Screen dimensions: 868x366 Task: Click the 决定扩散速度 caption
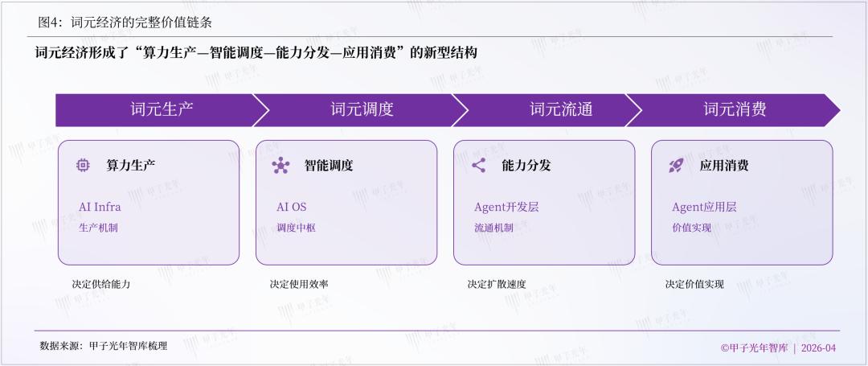[x=497, y=284]
